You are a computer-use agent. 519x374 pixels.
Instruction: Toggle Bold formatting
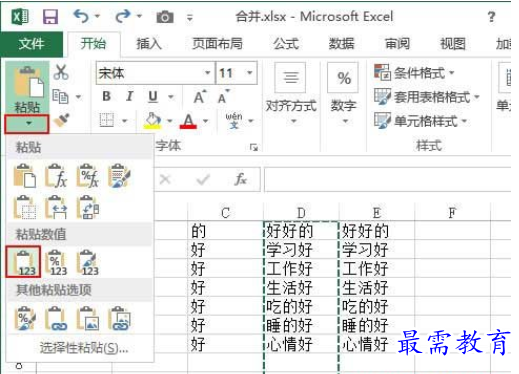coord(107,97)
